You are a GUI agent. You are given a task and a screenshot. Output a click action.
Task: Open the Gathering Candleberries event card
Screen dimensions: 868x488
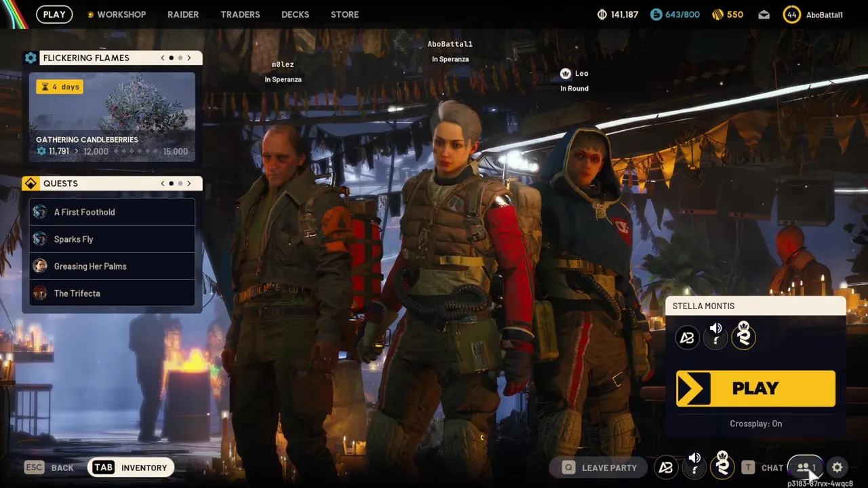point(112,117)
